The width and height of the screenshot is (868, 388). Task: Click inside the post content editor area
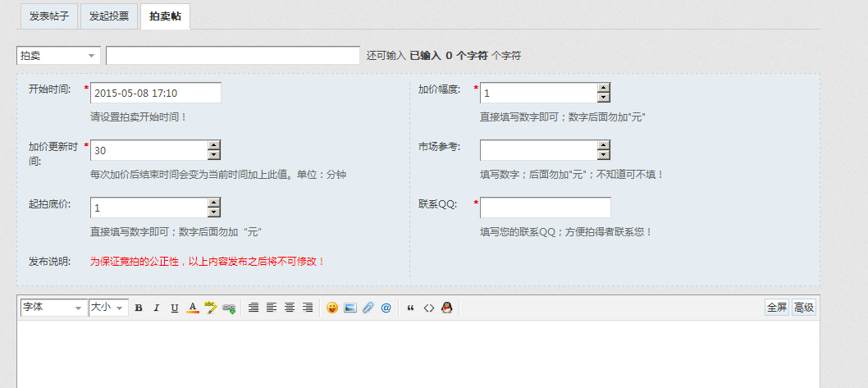(x=418, y=354)
